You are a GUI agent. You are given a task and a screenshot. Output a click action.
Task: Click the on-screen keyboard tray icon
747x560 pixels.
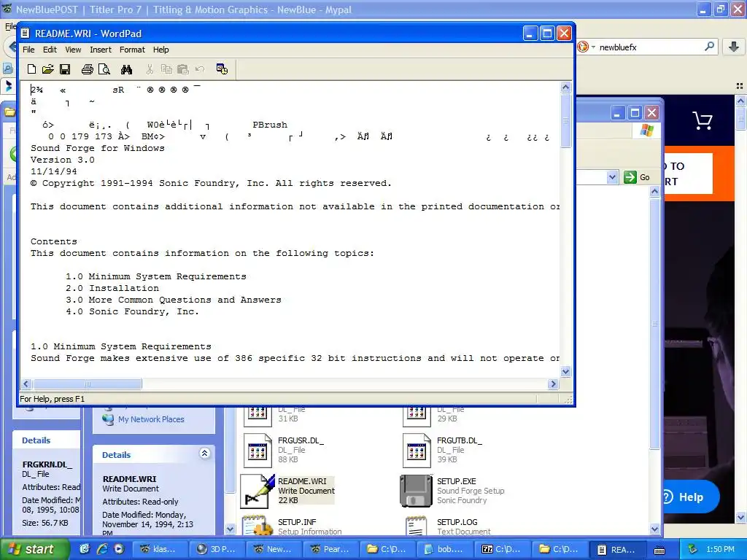click(x=659, y=551)
